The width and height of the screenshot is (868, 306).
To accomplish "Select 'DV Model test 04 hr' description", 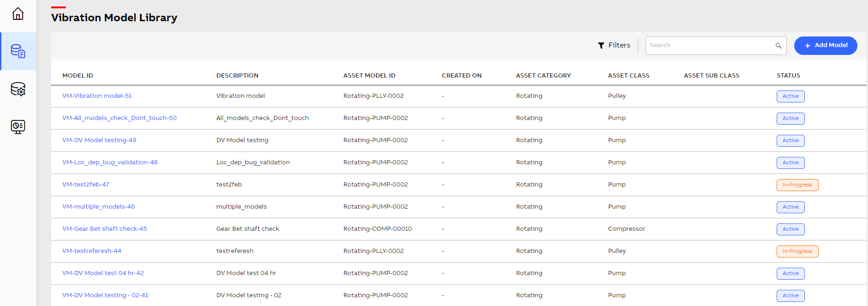I will point(246,273).
